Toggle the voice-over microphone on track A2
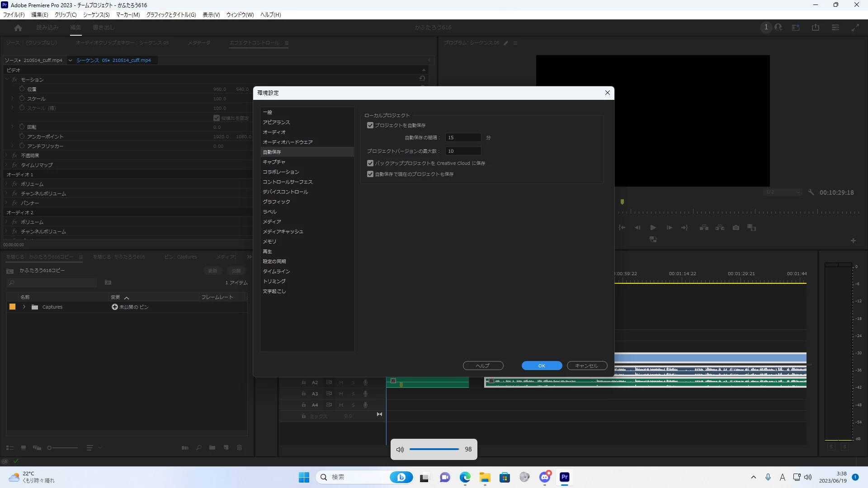 (365, 382)
